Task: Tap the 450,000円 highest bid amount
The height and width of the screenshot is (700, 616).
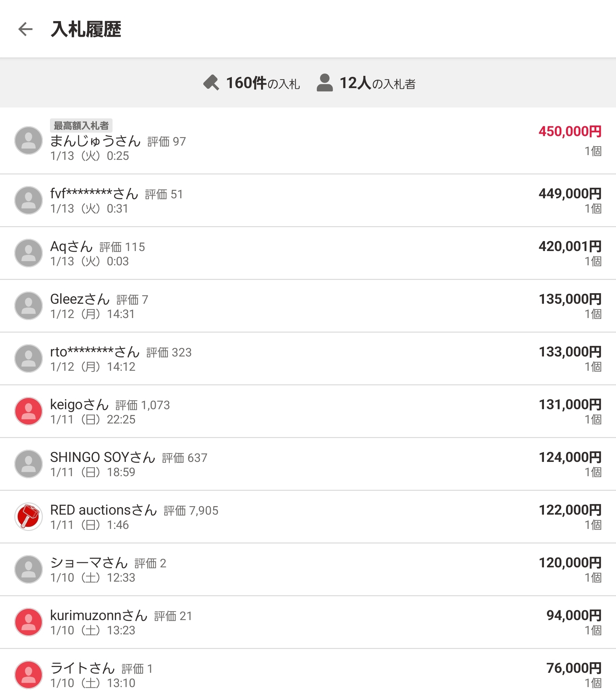Action: [x=570, y=132]
